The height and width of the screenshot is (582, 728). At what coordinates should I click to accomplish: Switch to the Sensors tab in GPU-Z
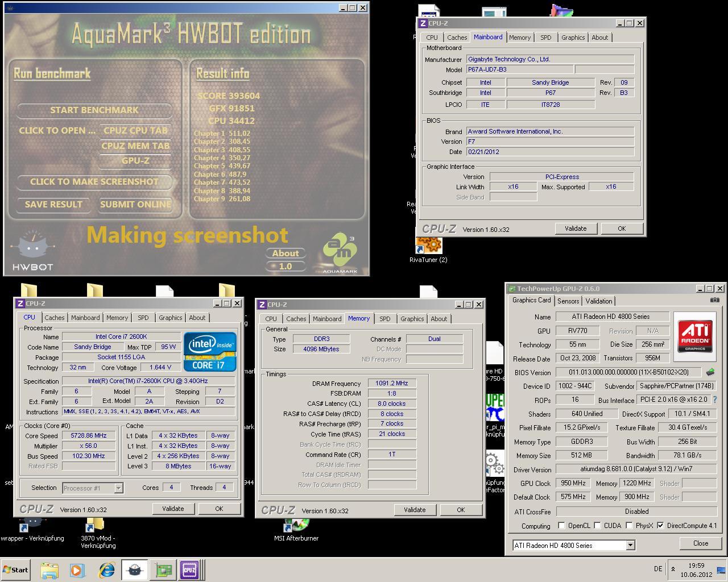point(568,301)
